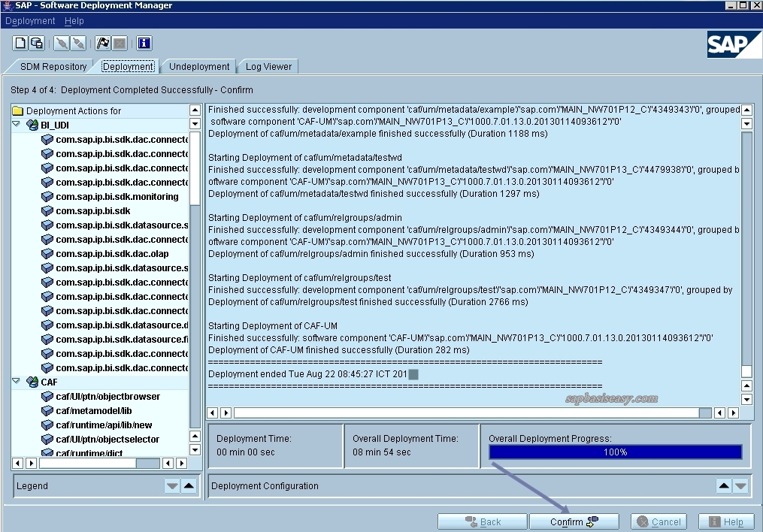Switch to the Undeployment tab
This screenshot has height=532, width=763.
[199, 67]
